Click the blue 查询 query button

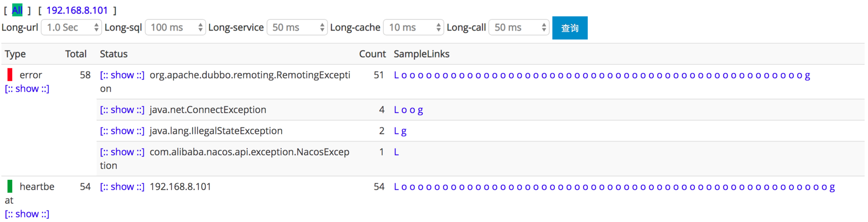click(x=570, y=28)
